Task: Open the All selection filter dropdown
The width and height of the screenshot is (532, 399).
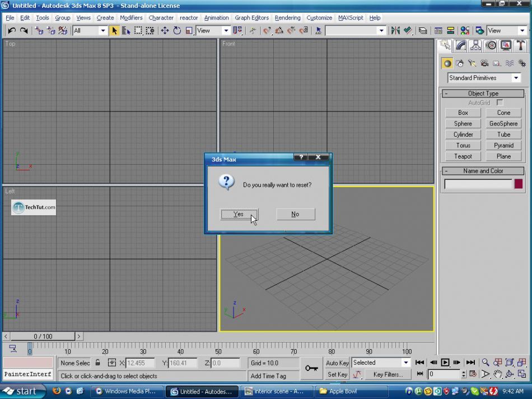Action: tap(90, 31)
